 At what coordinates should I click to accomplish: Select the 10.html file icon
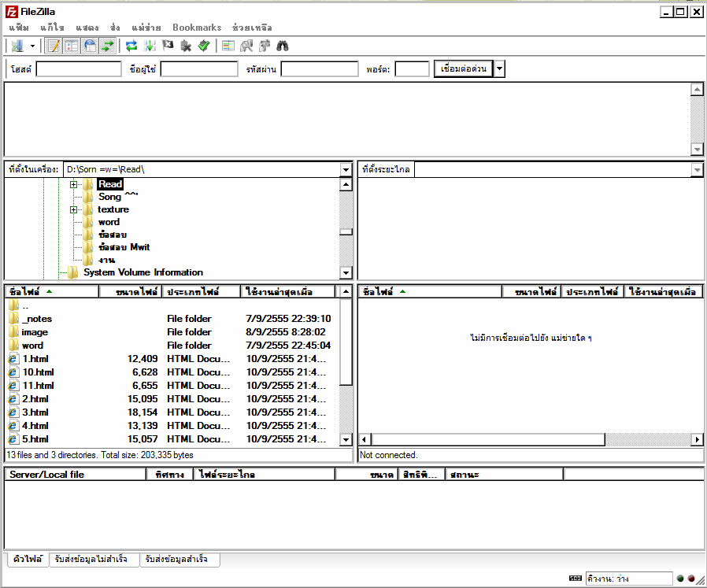point(13,372)
